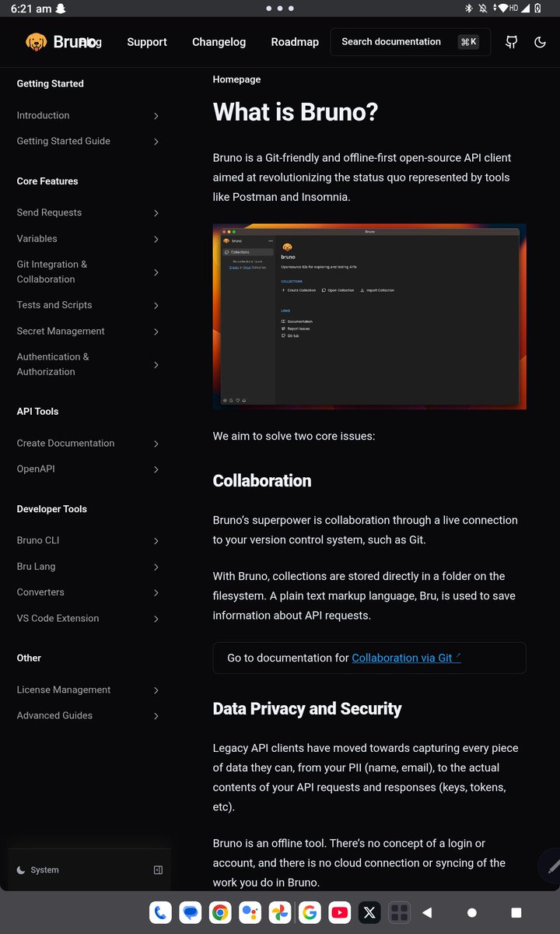Open the Phone app in dock

pos(161,912)
